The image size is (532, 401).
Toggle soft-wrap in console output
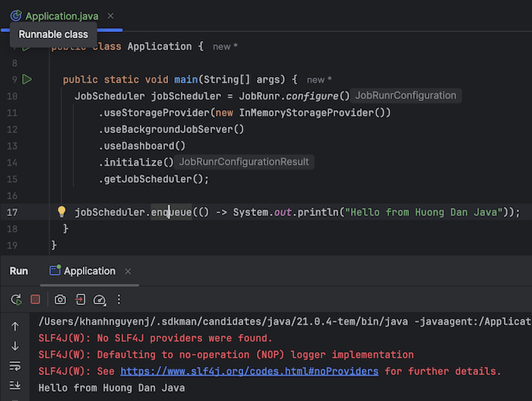[15, 366]
